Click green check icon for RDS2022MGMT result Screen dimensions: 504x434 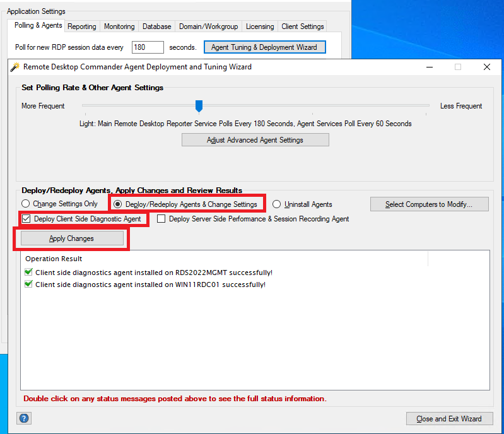point(28,273)
